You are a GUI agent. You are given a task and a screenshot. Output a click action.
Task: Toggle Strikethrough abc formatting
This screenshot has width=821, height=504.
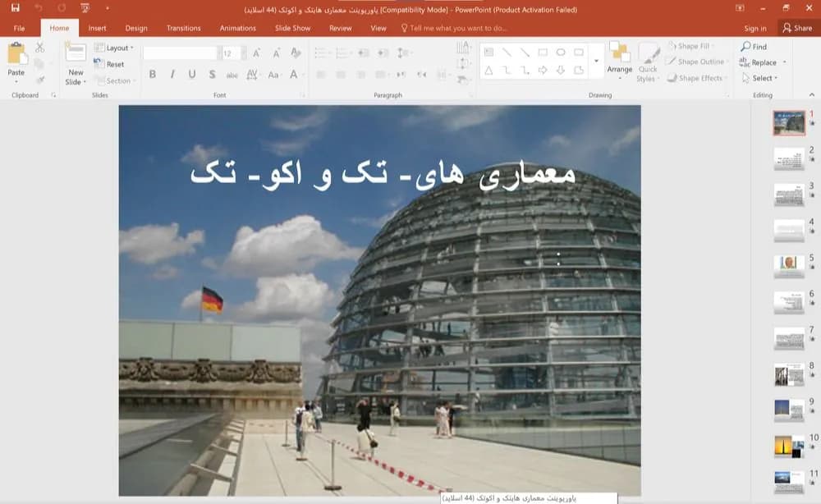tap(232, 75)
